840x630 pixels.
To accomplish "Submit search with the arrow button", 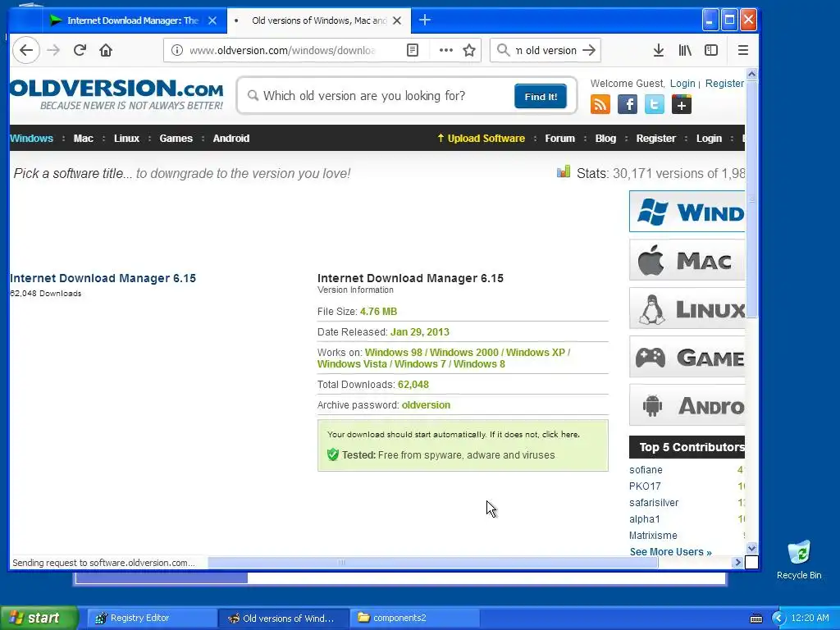I will (x=589, y=50).
